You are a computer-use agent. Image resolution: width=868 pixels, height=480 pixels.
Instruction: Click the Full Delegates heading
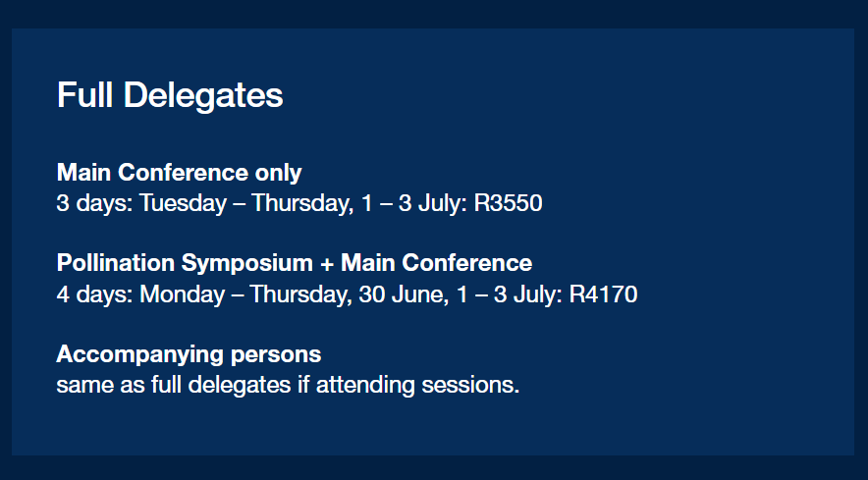(x=170, y=95)
